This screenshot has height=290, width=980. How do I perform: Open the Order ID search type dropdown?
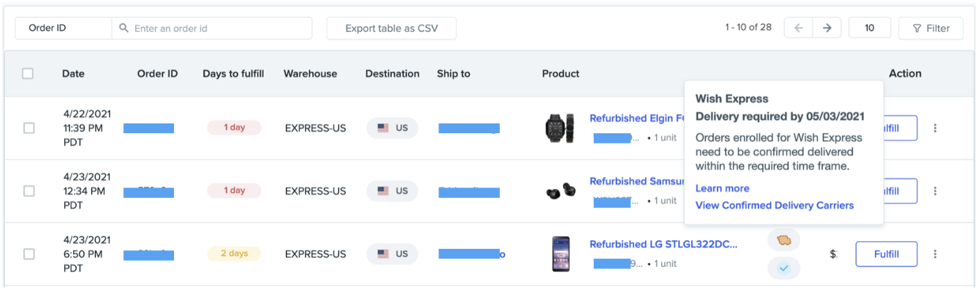[63, 29]
